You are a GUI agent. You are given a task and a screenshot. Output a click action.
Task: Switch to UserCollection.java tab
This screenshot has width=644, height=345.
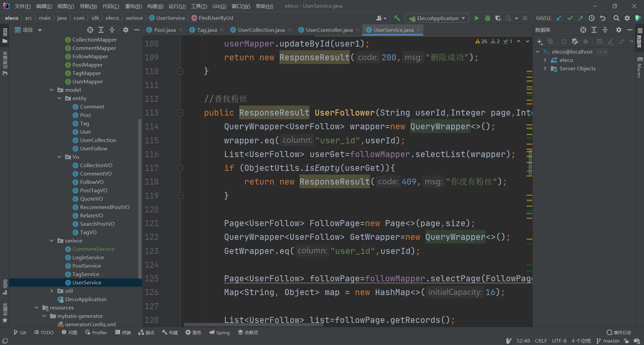pos(261,30)
